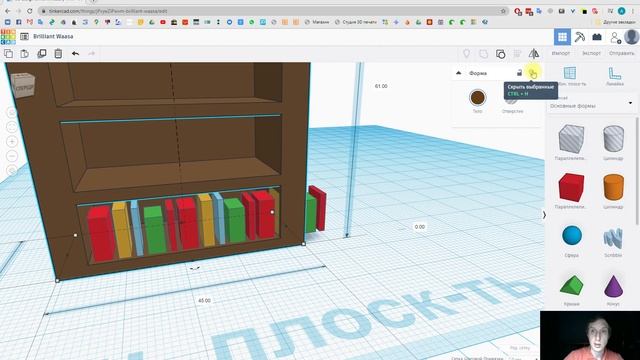This screenshot has height=360, width=640.
Task: Click the 45.00 width dimension label
Action: [x=204, y=300]
